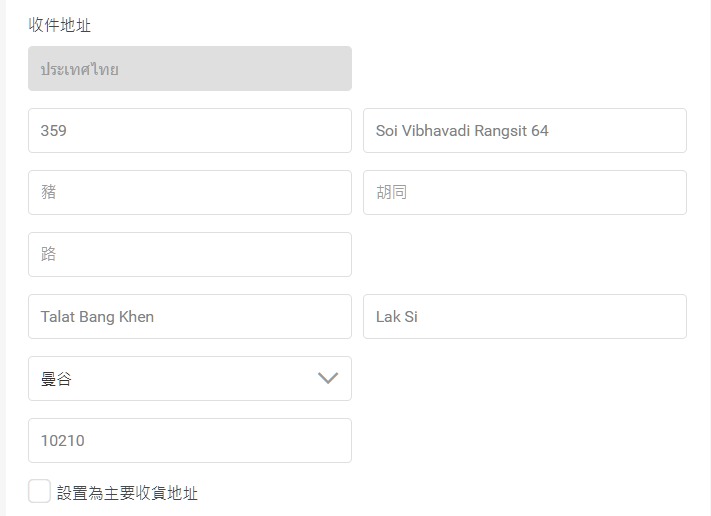This screenshot has height=516, width=711.
Task: Select the 胡同 placeholder input box
Action: (524, 193)
